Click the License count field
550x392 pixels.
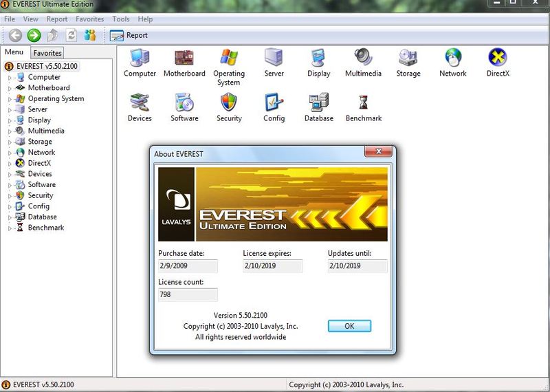188,294
